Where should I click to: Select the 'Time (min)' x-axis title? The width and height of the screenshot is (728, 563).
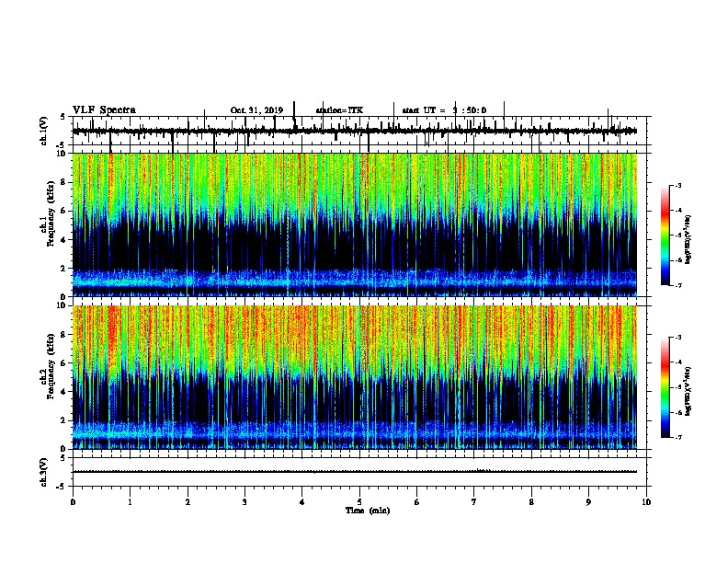pyautogui.click(x=368, y=511)
